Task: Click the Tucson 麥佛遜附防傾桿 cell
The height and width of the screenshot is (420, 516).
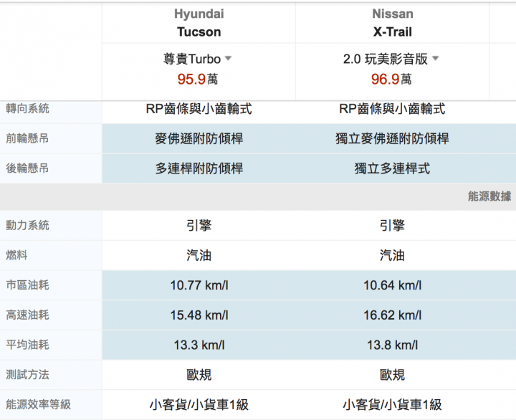Action: [199, 138]
